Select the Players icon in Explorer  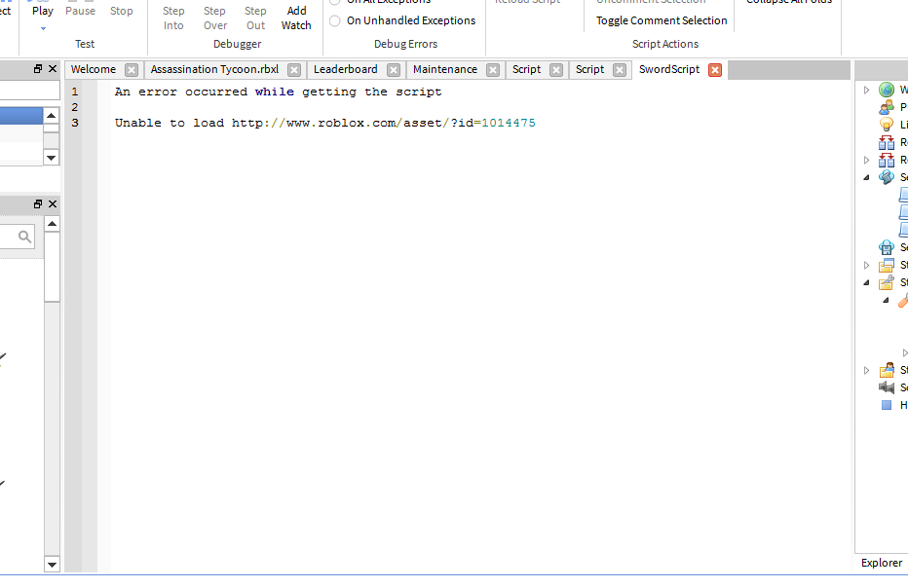point(886,107)
